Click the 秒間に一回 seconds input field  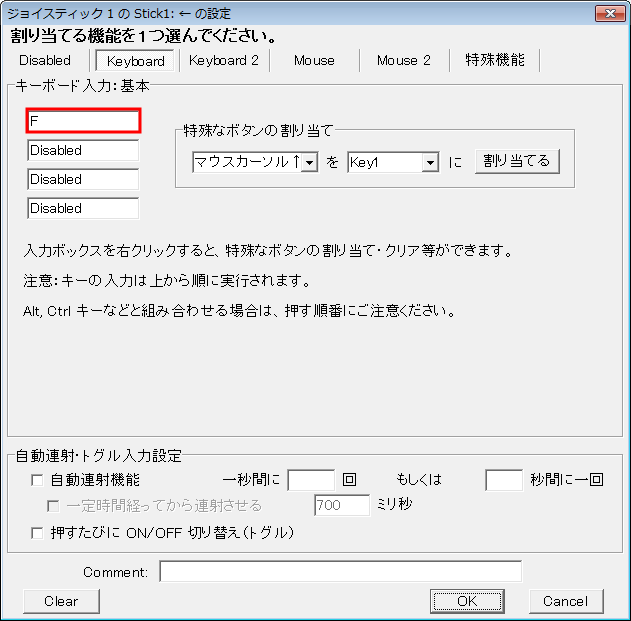click(x=504, y=480)
